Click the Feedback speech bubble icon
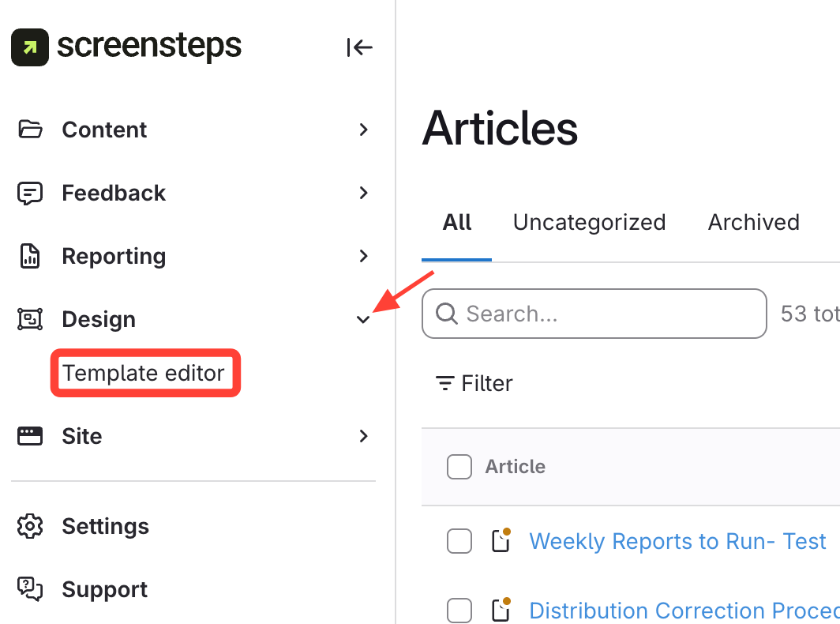 (x=30, y=193)
